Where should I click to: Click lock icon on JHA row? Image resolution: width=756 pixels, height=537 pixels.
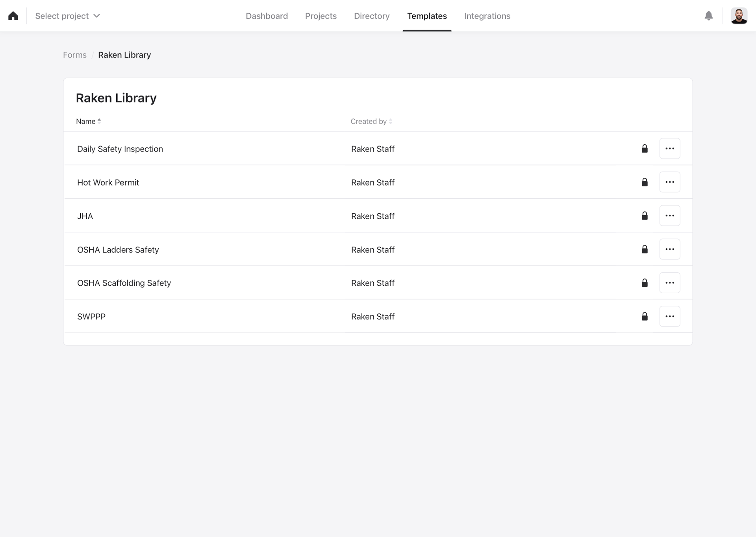pyautogui.click(x=645, y=216)
